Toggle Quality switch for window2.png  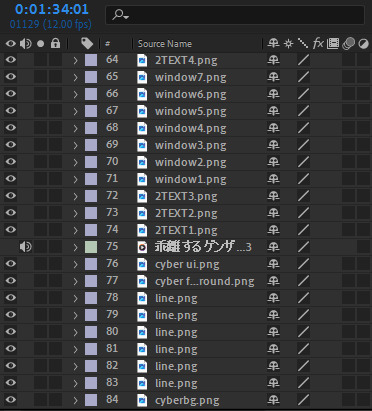[x=303, y=162]
